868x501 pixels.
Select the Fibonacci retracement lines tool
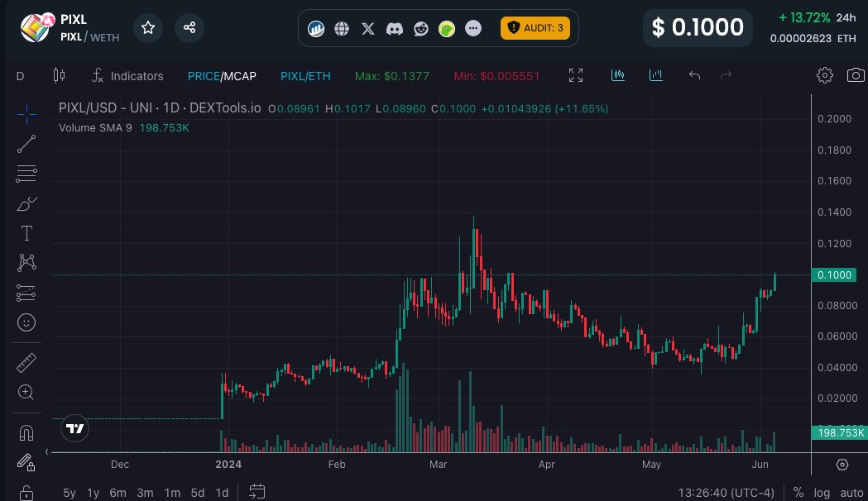tap(26, 174)
